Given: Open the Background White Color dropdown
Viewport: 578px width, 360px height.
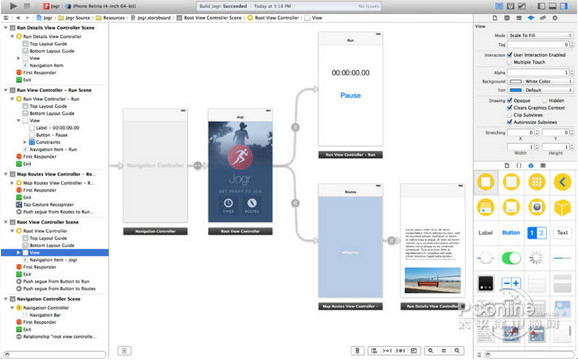Looking at the screenshot, I should click(548, 81).
